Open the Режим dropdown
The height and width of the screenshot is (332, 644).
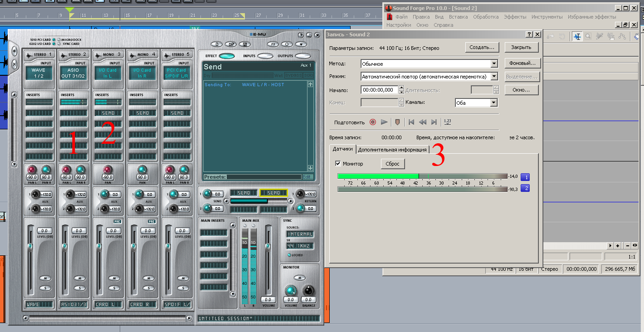[494, 77]
